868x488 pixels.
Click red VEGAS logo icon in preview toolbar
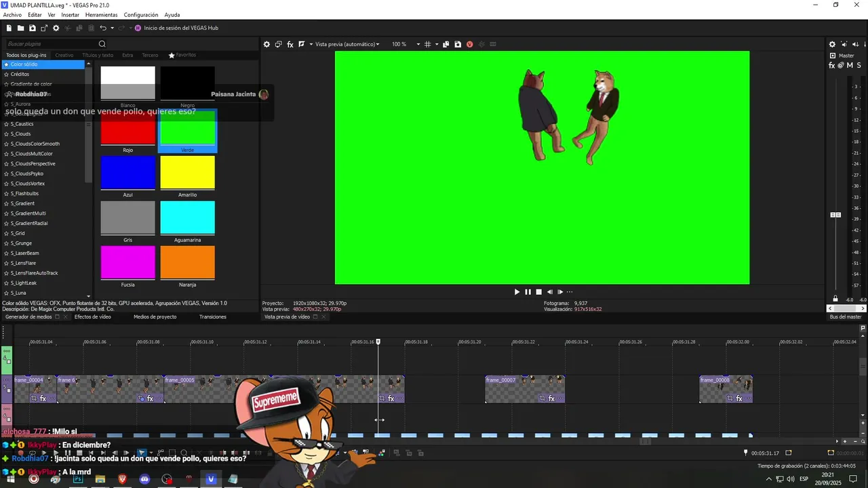[x=469, y=44]
